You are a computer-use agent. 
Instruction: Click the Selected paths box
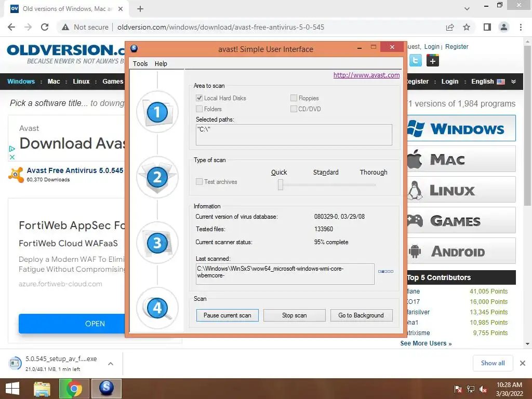pyautogui.click(x=294, y=135)
